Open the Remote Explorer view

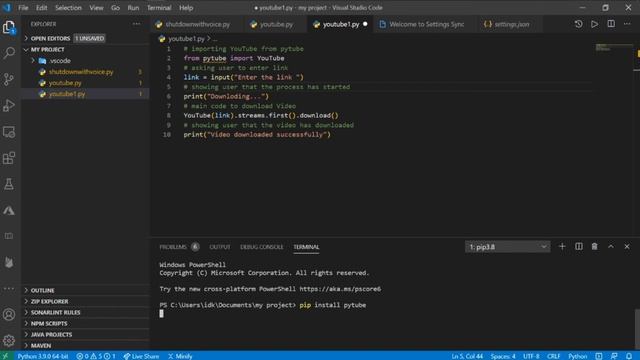coord(9,132)
